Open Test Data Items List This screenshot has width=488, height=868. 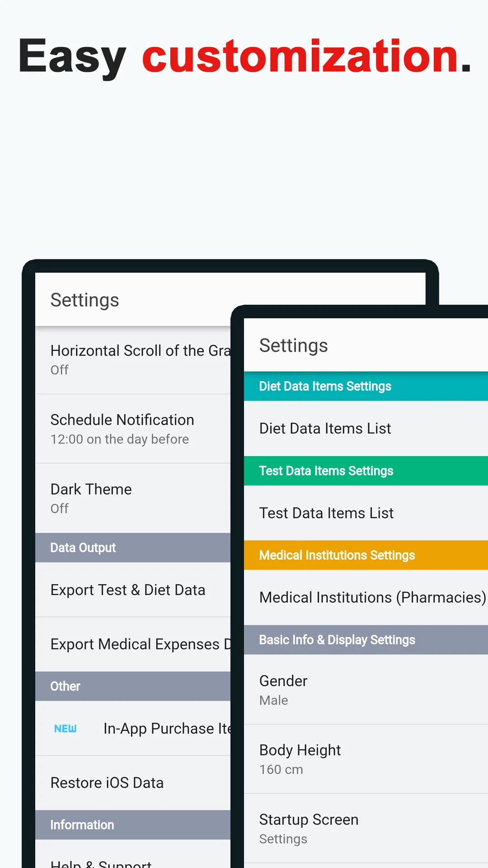[366, 513]
